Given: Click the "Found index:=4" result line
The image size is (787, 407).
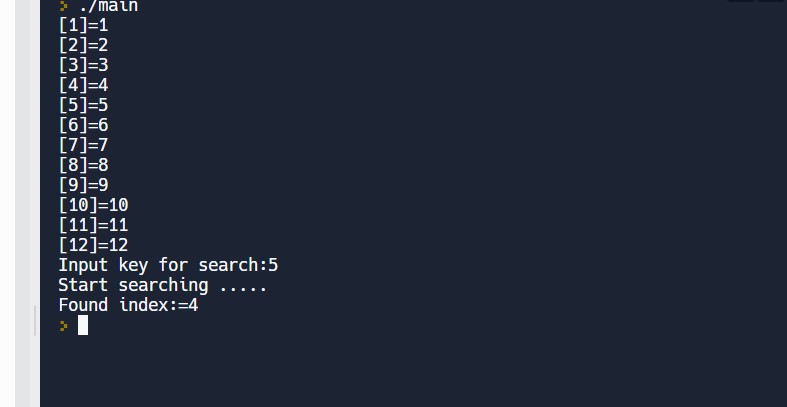Looking at the screenshot, I should point(128,305).
